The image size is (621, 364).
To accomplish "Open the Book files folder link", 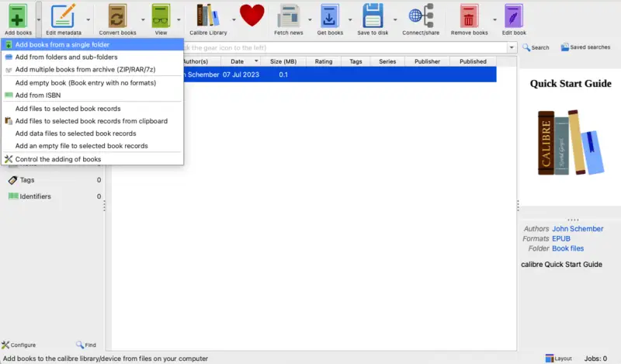I will coord(567,248).
